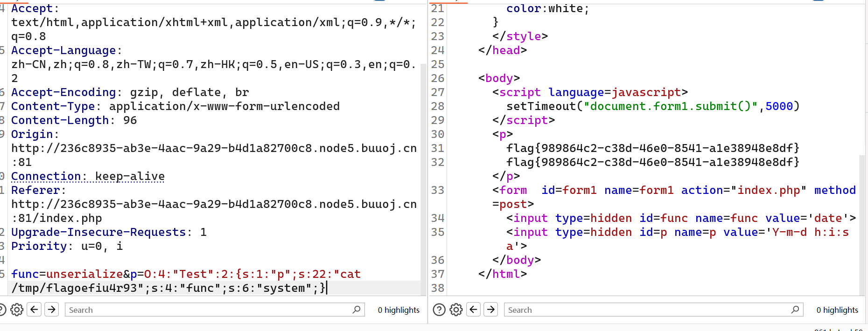Image resolution: width=868 pixels, height=331 pixels.
Task: Click the flag text on line 32
Action: coord(653,162)
